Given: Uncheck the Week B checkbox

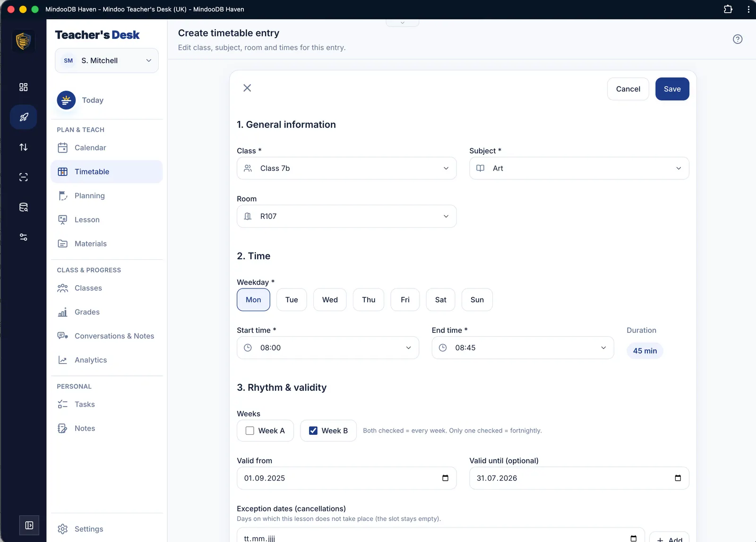Looking at the screenshot, I should 313,431.
